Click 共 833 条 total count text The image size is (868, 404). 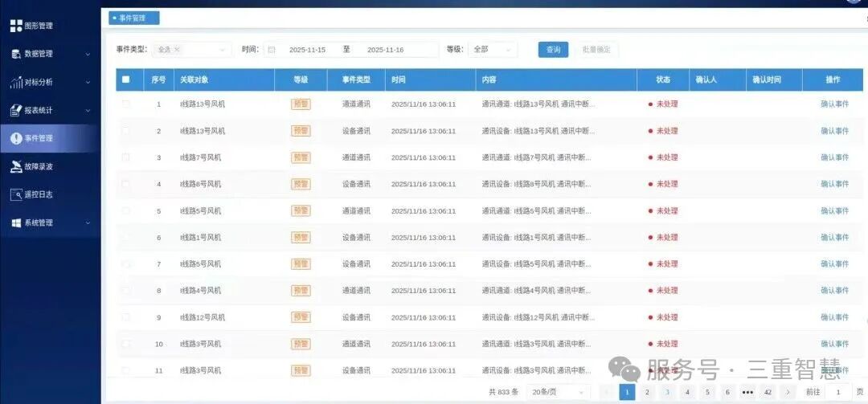click(x=504, y=392)
